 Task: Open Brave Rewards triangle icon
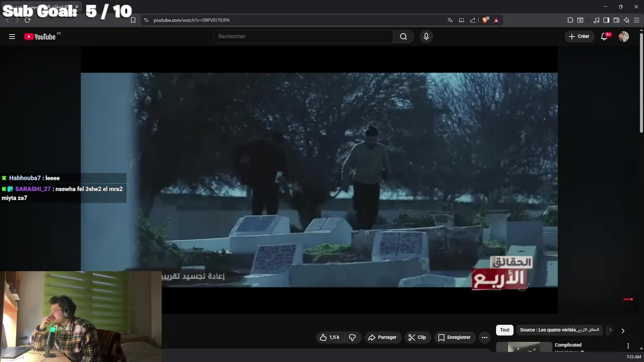496,20
